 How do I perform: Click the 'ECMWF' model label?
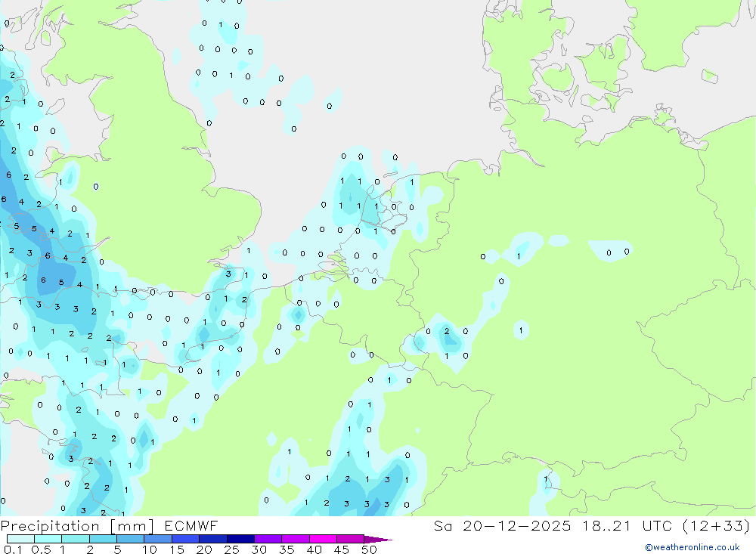point(191,525)
